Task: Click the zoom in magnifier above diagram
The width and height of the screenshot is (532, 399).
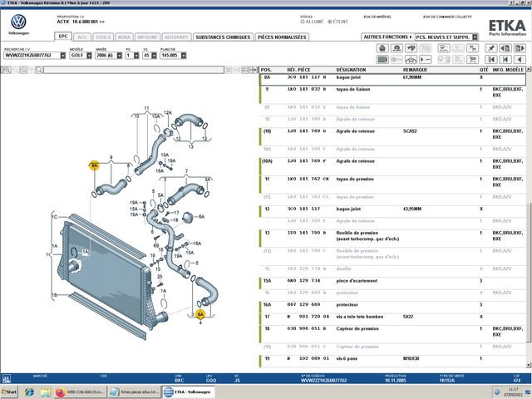Action: pyautogui.click(x=7, y=70)
